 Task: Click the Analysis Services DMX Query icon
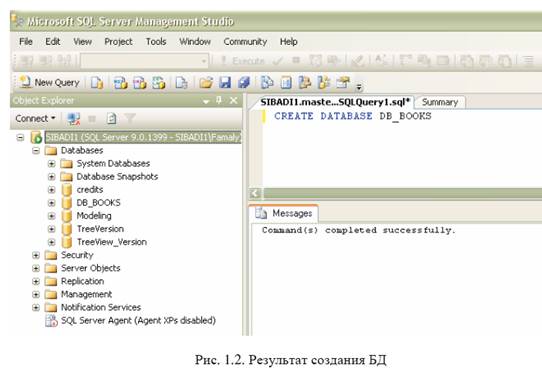(140, 83)
